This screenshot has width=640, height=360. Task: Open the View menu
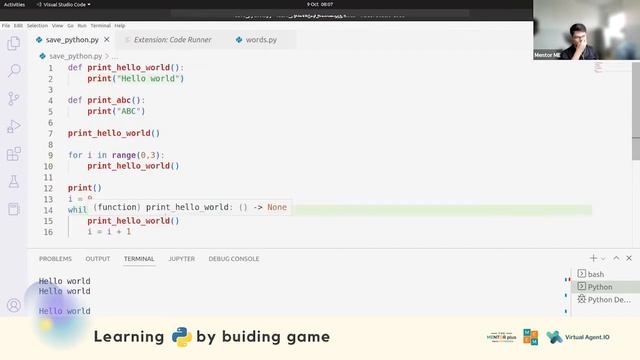click(58, 25)
